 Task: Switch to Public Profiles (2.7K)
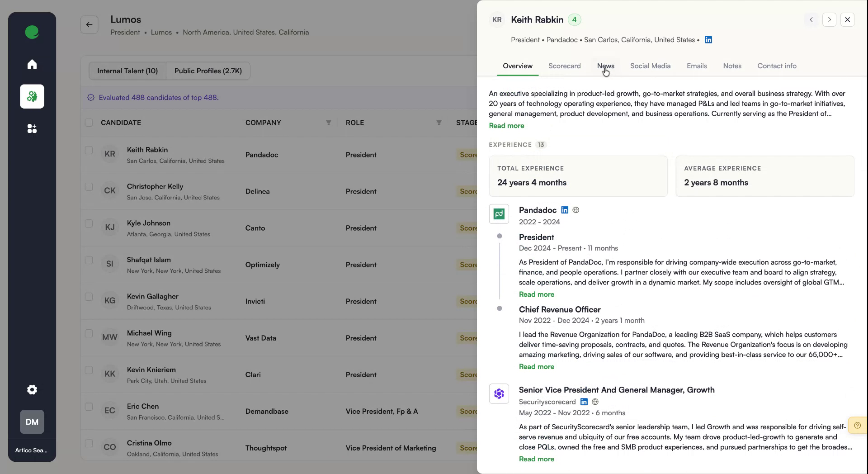[x=208, y=71]
